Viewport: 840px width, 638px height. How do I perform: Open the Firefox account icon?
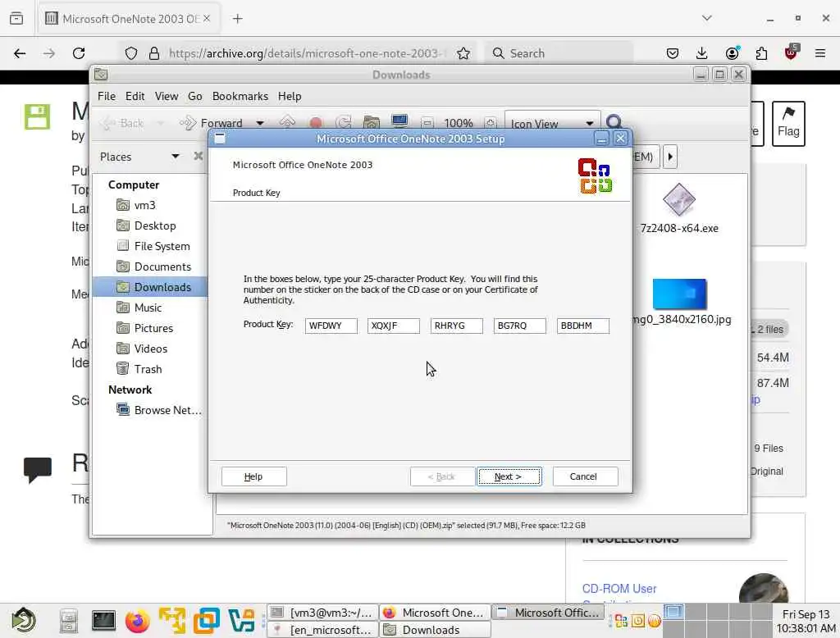coord(732,53)
